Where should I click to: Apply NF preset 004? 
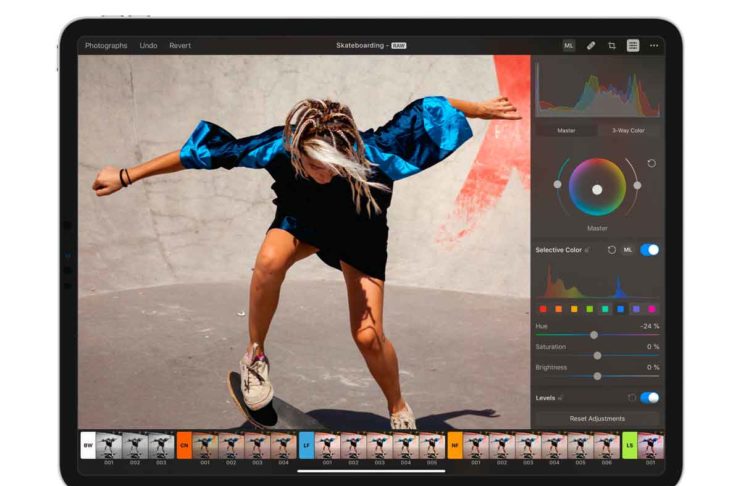554,445
